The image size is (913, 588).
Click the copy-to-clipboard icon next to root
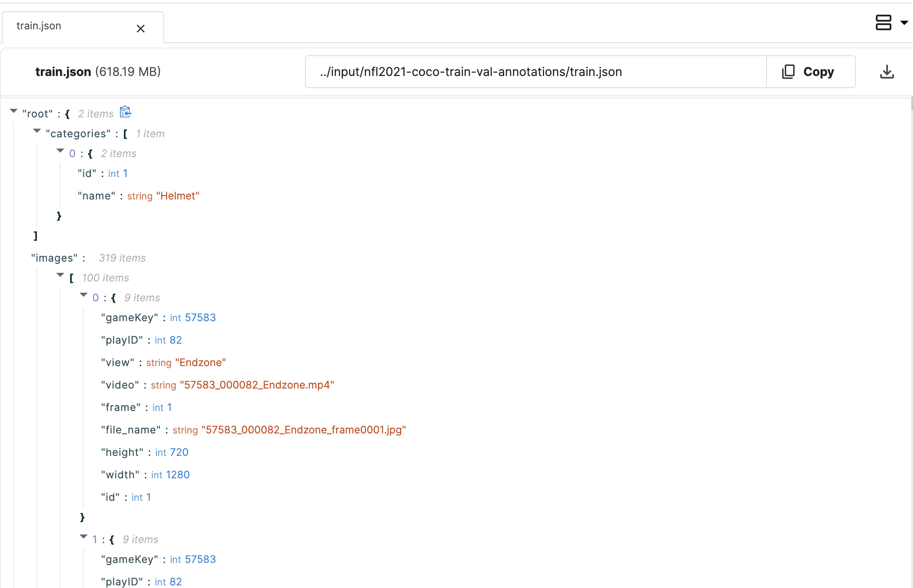(x=125, y=112)
